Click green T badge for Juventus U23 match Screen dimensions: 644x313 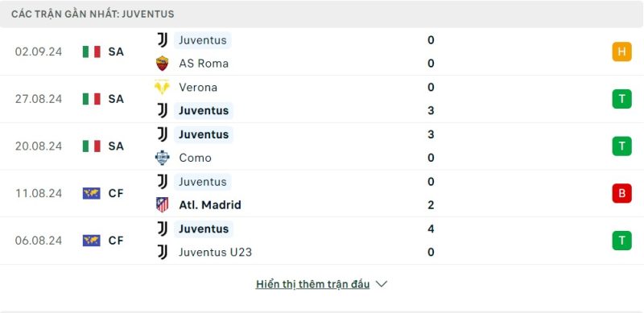point(621,241)
